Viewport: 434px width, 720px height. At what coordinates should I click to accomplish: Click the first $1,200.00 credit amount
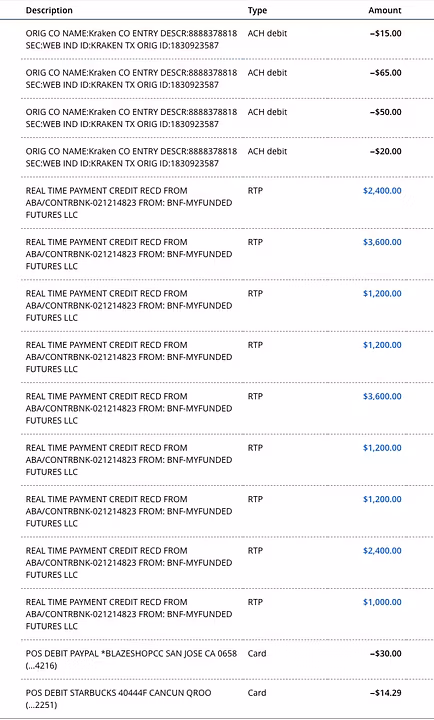coord(382,293)
